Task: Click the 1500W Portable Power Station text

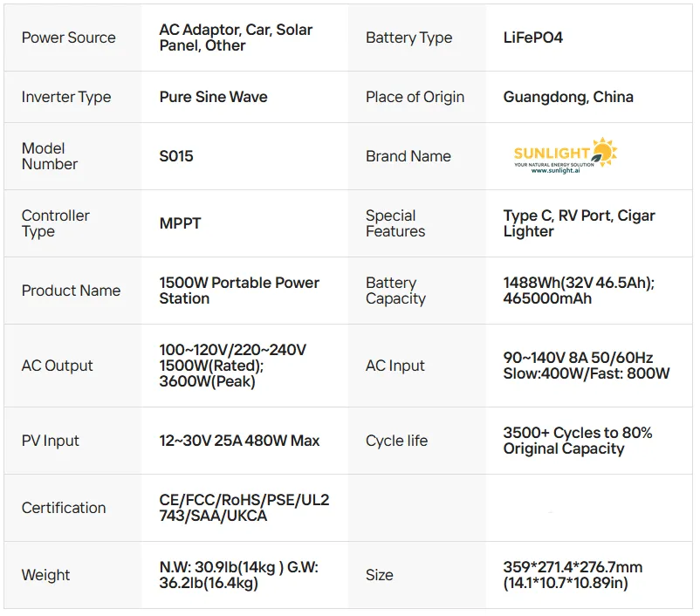Action: coord(239,291)
